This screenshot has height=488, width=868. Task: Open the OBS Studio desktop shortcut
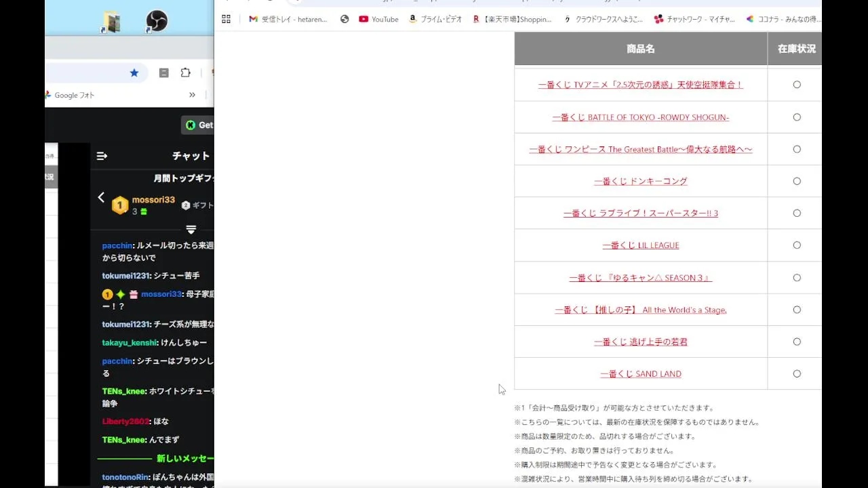(x=157, y=21)
